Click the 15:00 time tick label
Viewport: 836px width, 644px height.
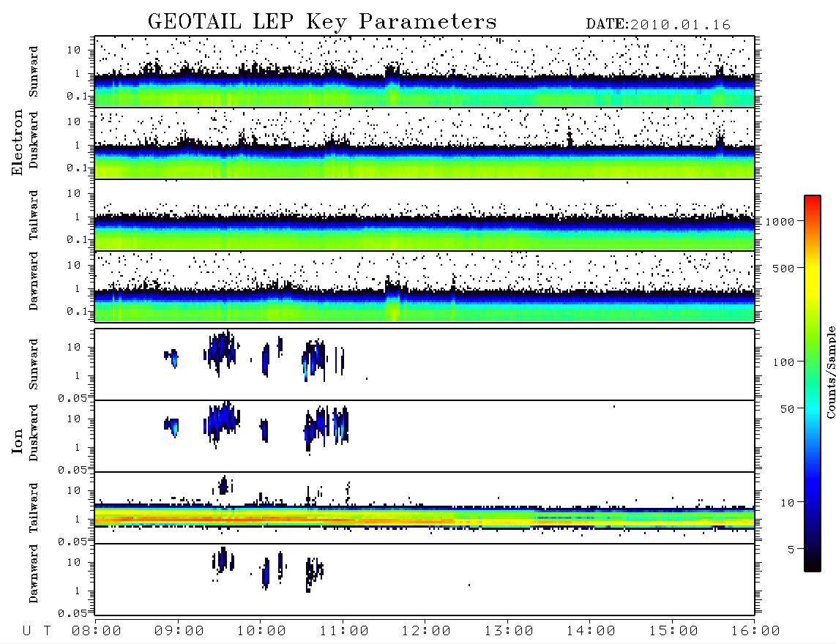tap(674, 632)
